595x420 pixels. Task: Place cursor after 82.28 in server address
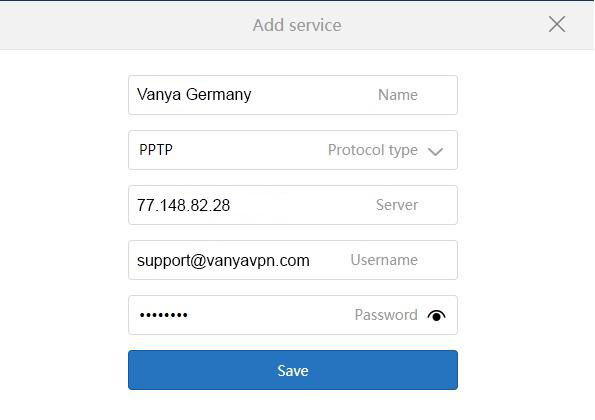pos(231,205)
